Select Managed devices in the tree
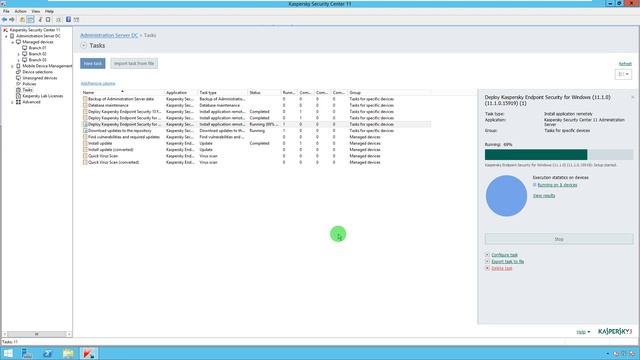This screenshot has width=640, height=360. point(38,42)
